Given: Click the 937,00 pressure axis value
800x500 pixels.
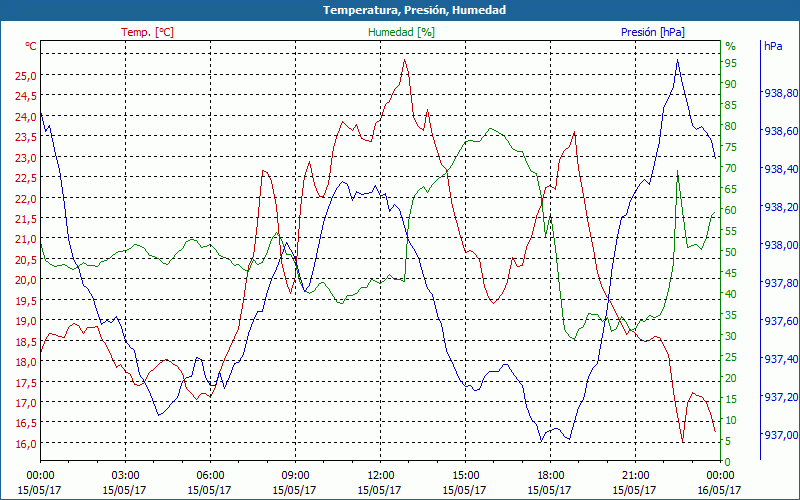Looking at the screenshot, I should tap(781, 435).
